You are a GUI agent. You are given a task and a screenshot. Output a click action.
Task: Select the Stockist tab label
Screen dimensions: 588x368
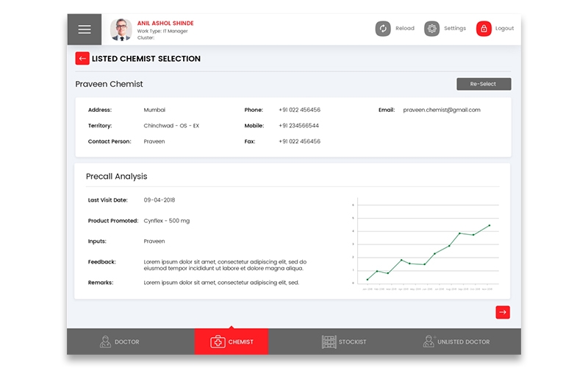pos(352,342)
